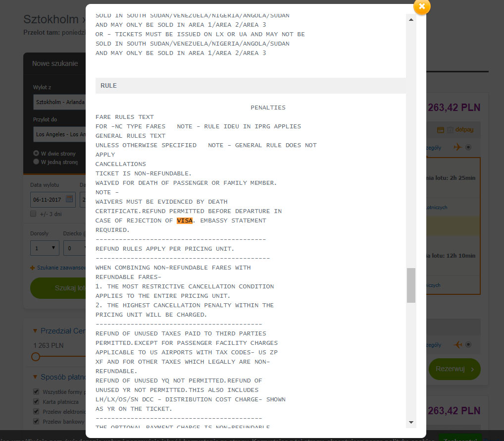Click 'CANCELLATIONS' line in fare rules
Screen dimensions: 504x441
point(120,164)
